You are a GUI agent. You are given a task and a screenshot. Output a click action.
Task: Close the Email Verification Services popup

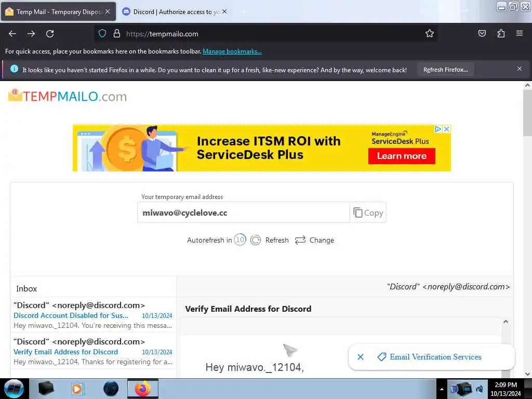(x=361, y=357)
